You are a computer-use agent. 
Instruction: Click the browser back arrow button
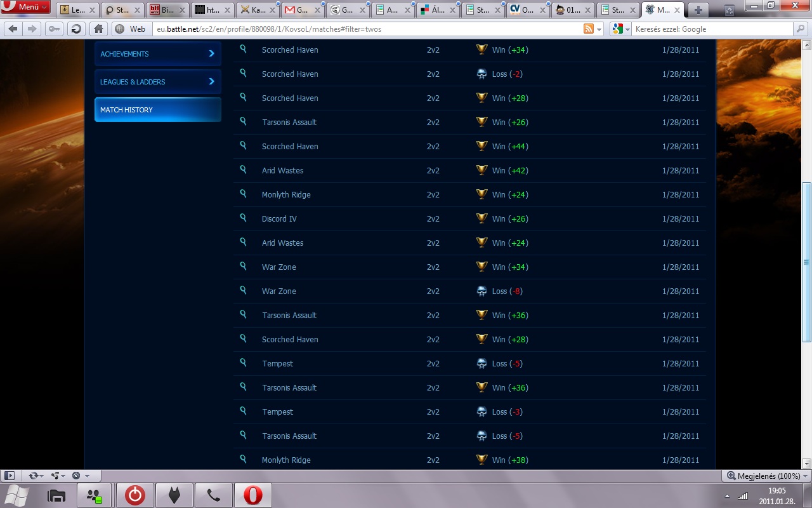point(13,29)
